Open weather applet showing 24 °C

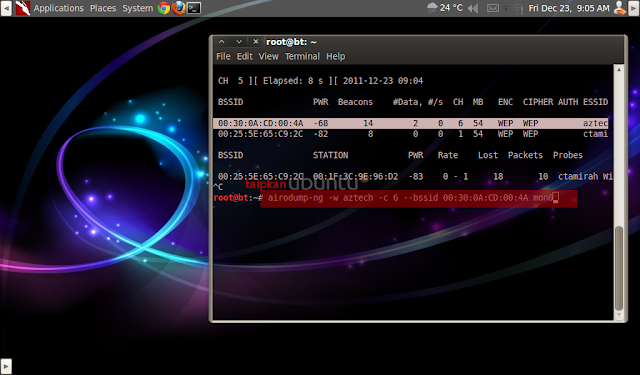tap(444, 8)
